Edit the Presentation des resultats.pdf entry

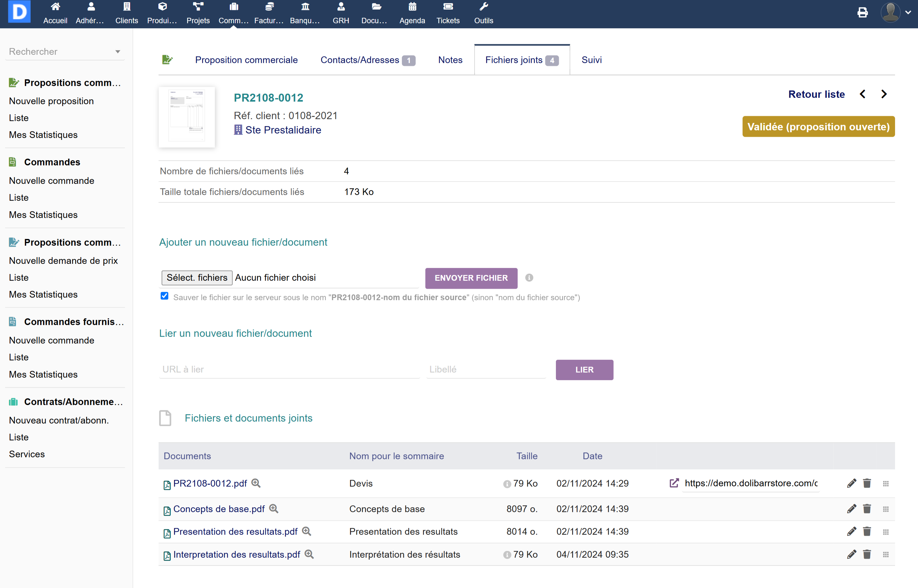pos(851,532)
